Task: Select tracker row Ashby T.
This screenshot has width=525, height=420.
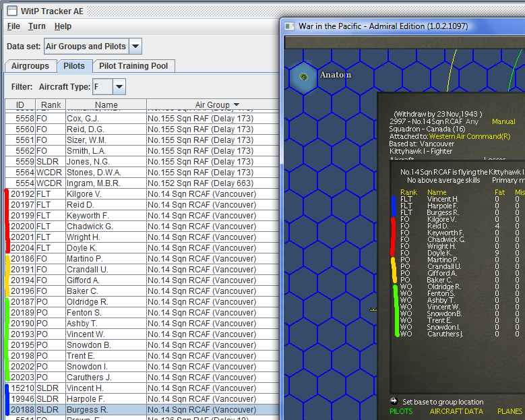Action: click(x=142, y=323)
